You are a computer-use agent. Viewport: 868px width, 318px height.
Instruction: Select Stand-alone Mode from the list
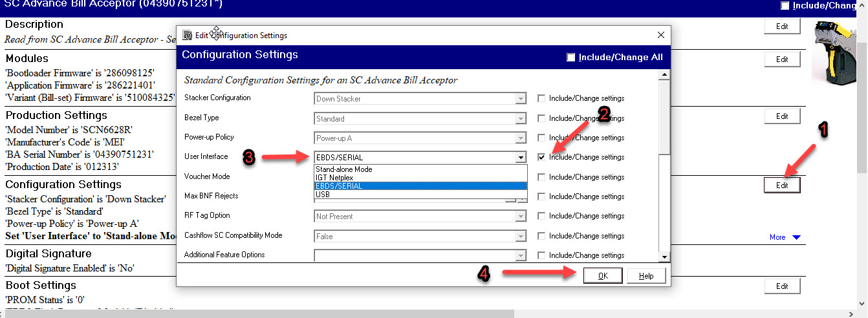click(344, 169)
